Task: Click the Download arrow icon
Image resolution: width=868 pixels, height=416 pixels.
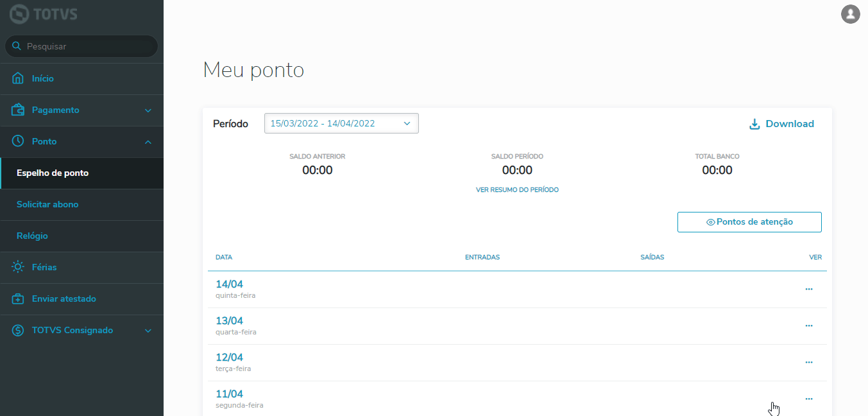Action: click(x=754, y=124)
